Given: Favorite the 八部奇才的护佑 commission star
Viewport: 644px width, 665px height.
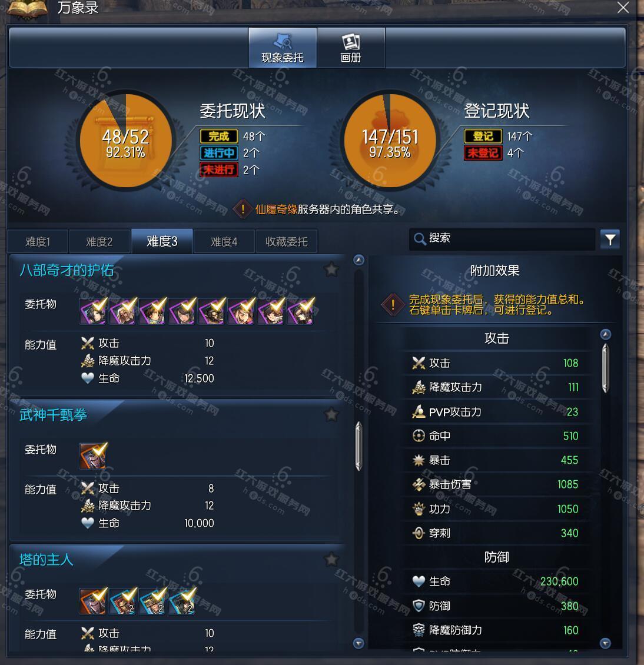Looking at the screenshot, I should 331,270.
